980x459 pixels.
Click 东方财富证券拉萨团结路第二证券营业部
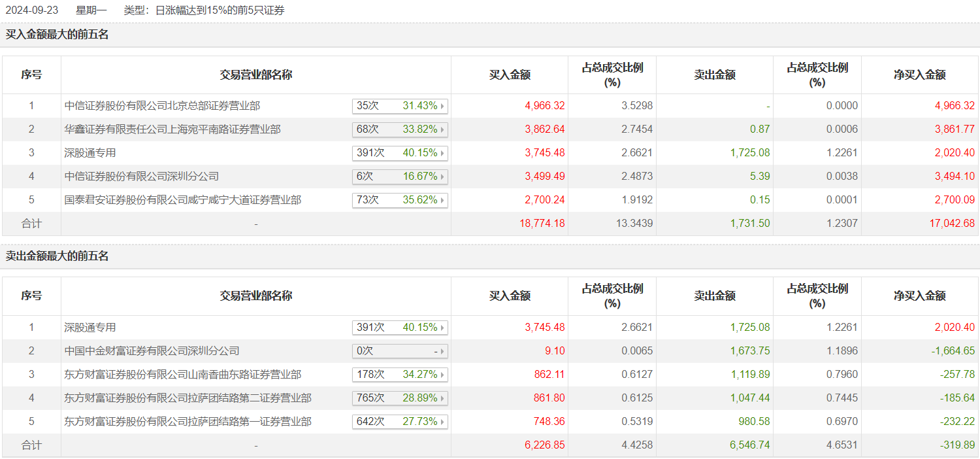pyautogui.click(x=188, y=398)
